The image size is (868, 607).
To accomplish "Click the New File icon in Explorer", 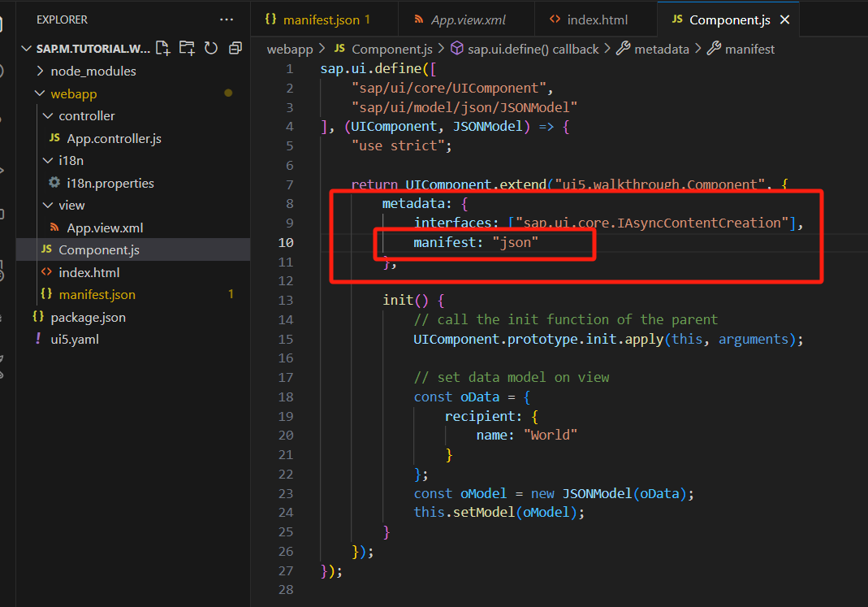I will click(x=163, y=48).
